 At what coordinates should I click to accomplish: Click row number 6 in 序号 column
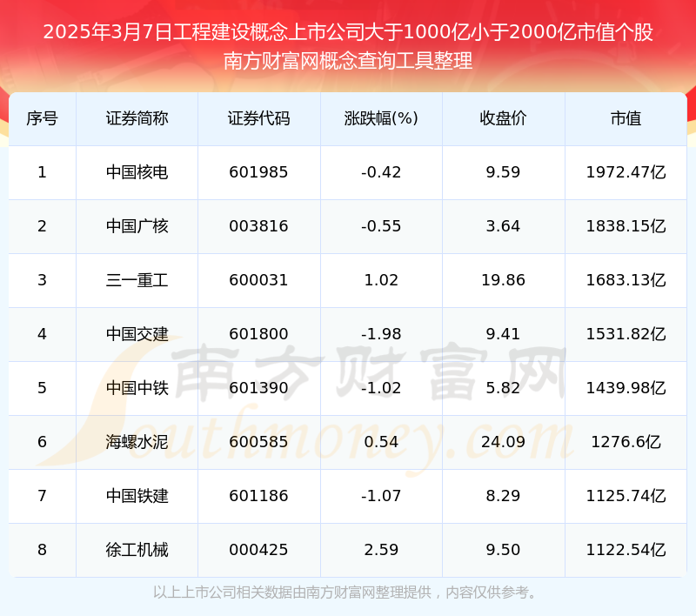point(42,442)
